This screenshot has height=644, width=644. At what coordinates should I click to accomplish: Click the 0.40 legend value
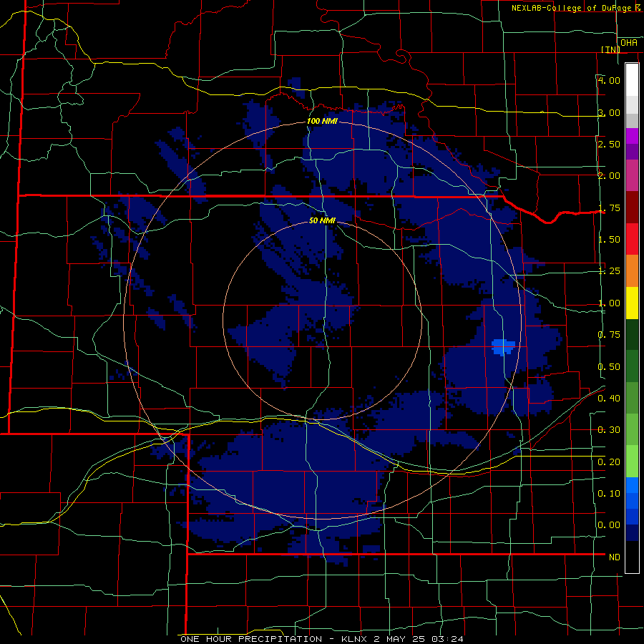coord(609,398)
